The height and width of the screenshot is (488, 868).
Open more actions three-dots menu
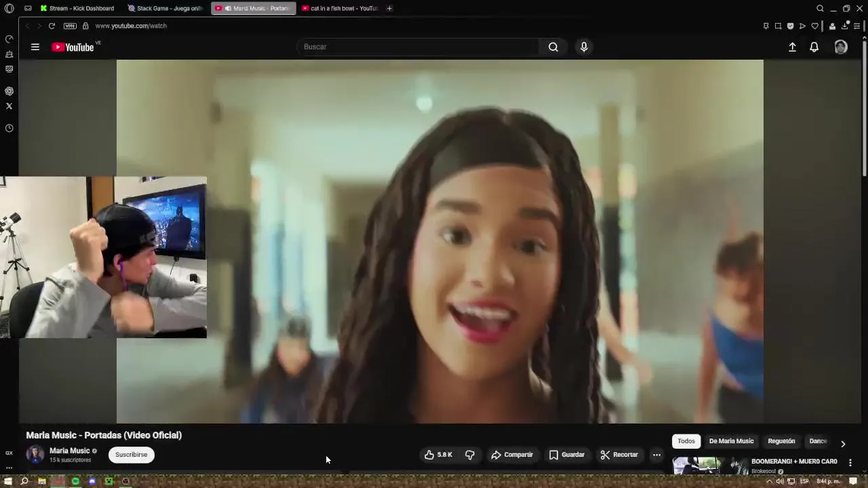click(656, 455)
